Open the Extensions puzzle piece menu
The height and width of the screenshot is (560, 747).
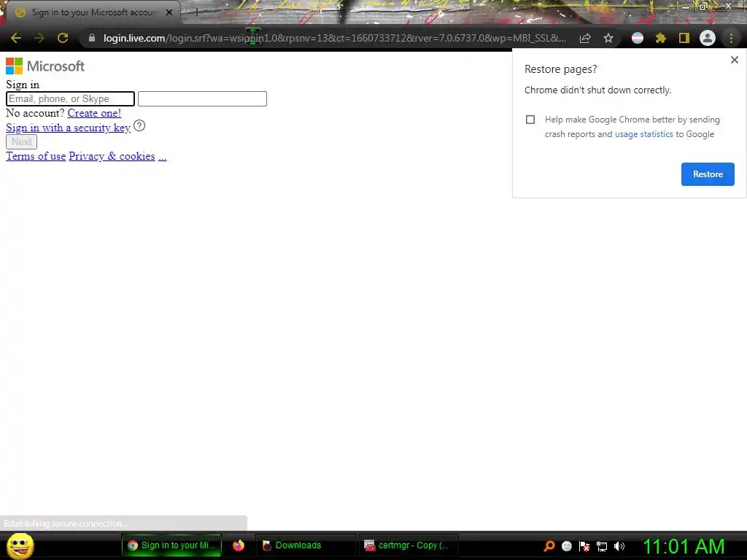pyautogui.click(x=661, y=38)
